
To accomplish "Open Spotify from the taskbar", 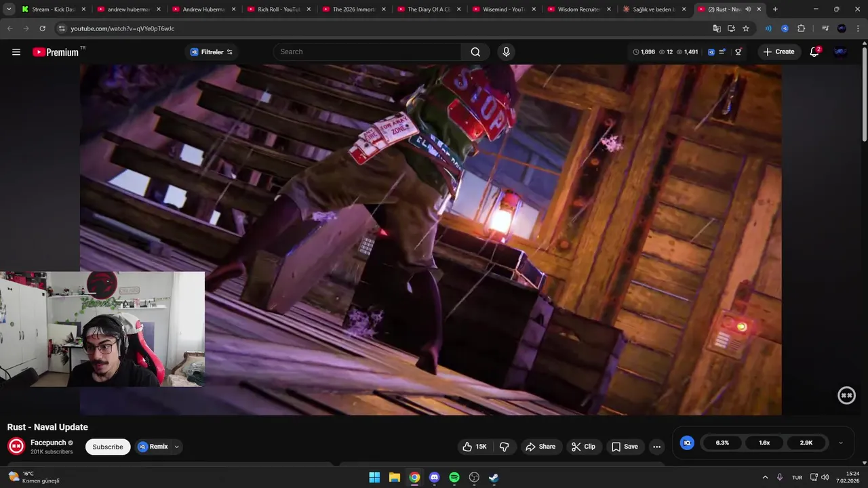I will coord(454,477).
